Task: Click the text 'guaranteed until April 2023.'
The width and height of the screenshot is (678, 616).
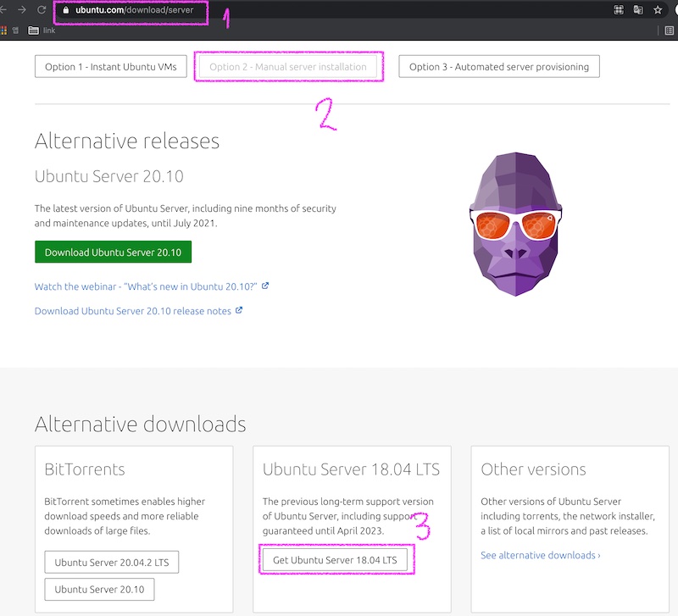Action: coord(323,530)
